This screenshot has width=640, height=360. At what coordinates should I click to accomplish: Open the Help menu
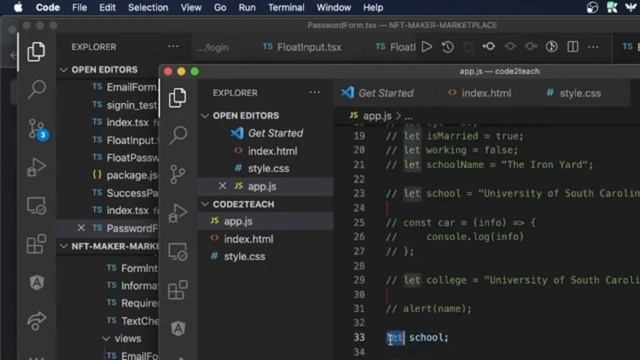pyautogui.click(x=373, y=7)
